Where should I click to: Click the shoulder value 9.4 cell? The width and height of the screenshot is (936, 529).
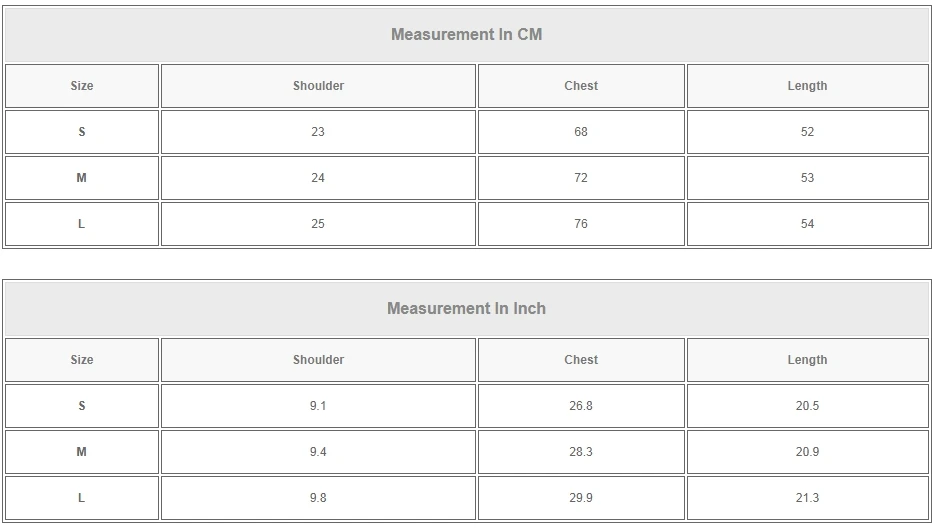click(x=318, y=452)
